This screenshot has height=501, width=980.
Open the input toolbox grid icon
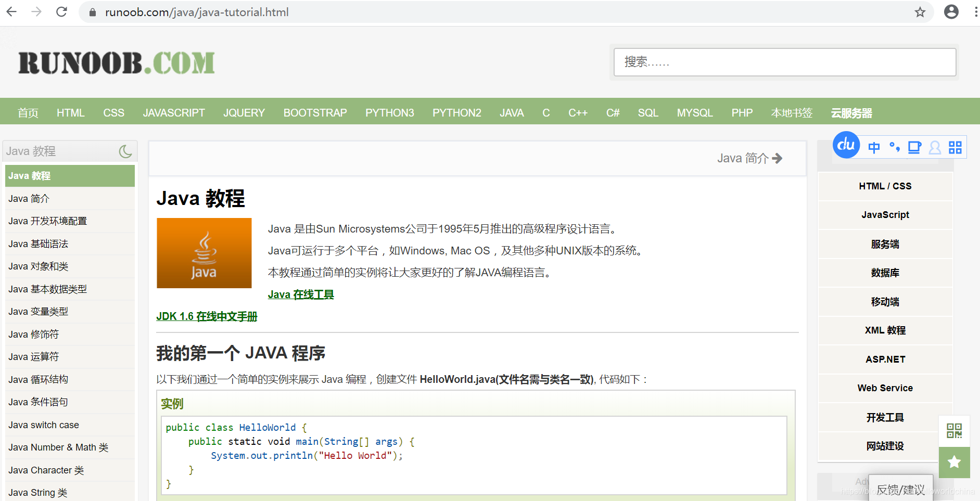[x=955, y=148]
